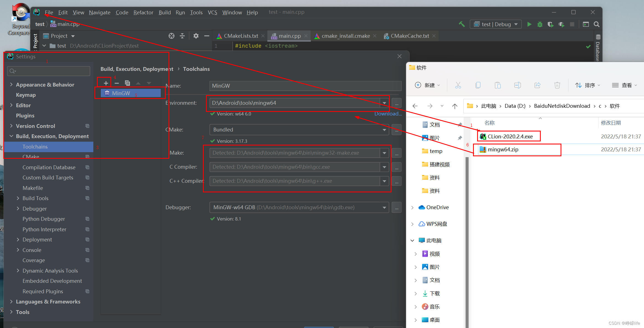Click the Copy icon in Explorer toolbar
The width and height of the screenshot is (644, 328).
(478, 85)
